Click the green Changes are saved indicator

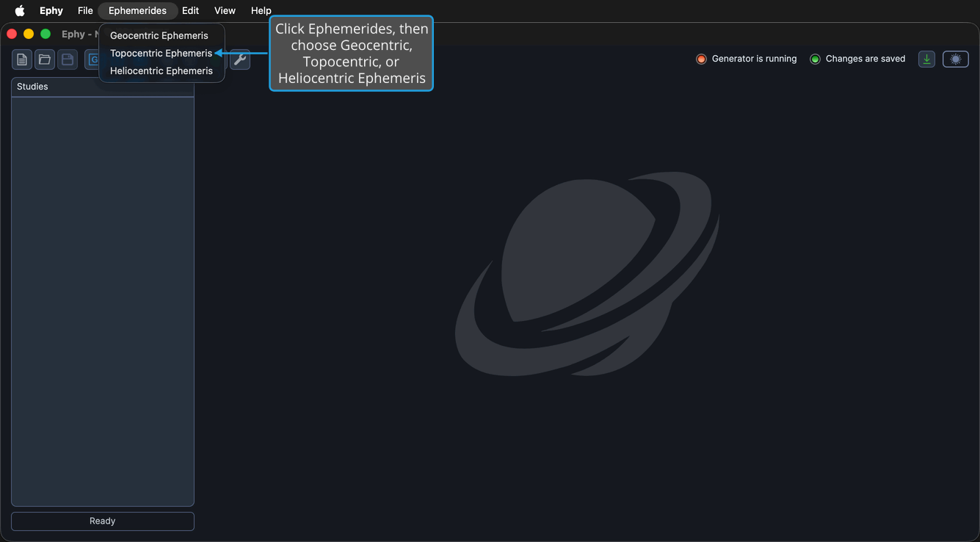pos(815,59)
